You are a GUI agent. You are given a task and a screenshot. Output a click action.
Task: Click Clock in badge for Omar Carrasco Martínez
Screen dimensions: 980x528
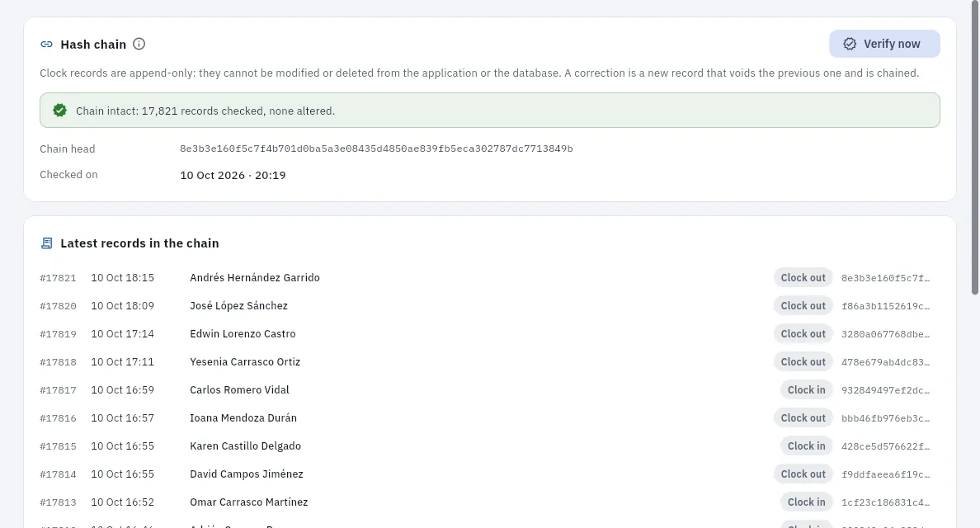806,502
